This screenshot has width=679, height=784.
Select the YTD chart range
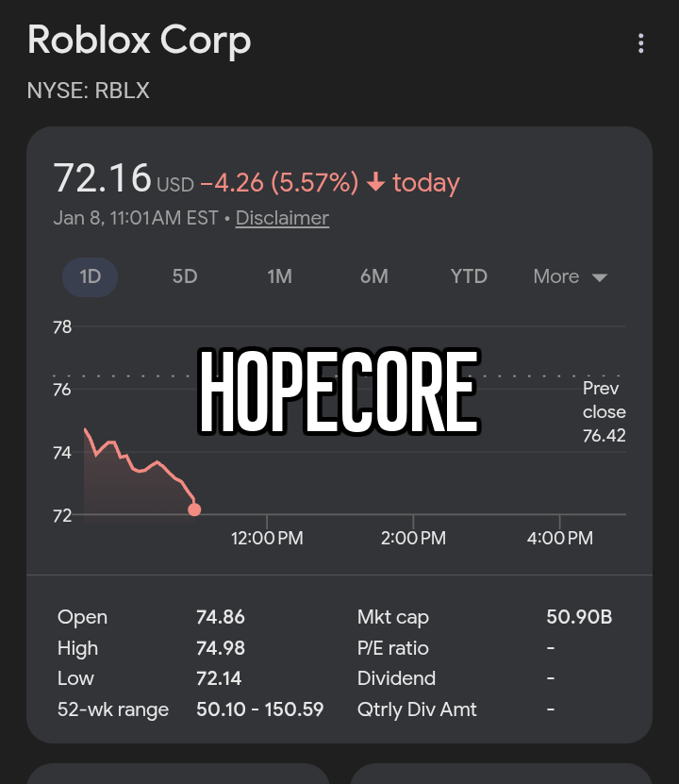469,276
